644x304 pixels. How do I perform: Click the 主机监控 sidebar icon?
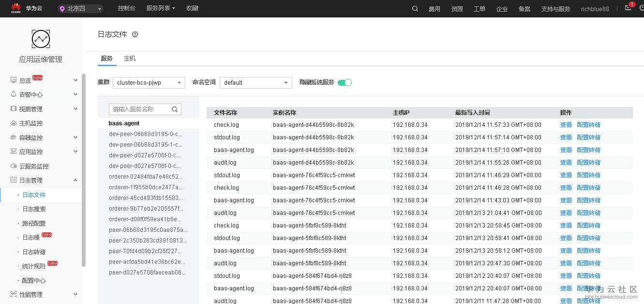(14, 123)
